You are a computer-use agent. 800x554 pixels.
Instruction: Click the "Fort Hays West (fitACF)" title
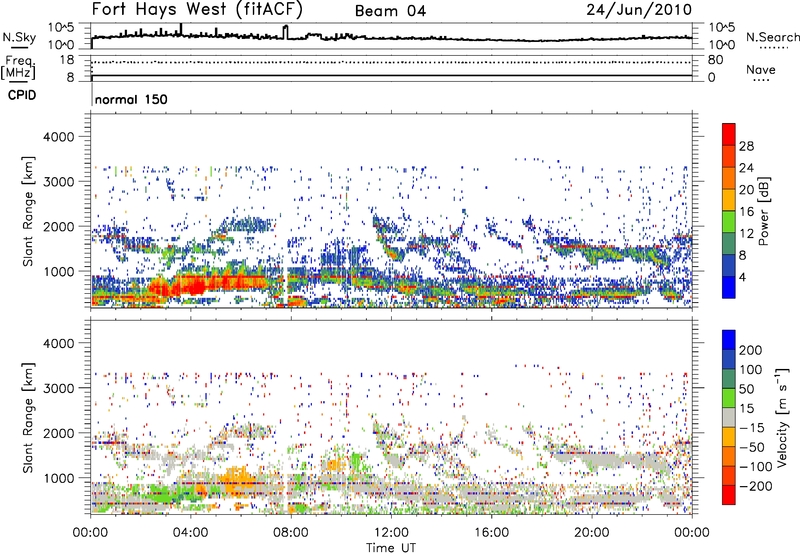pyautogui.click(x=197, y=10)
